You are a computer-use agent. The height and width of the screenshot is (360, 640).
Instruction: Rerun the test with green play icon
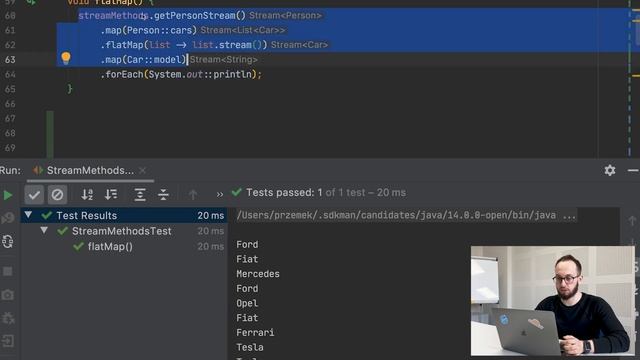coord(8,195)
